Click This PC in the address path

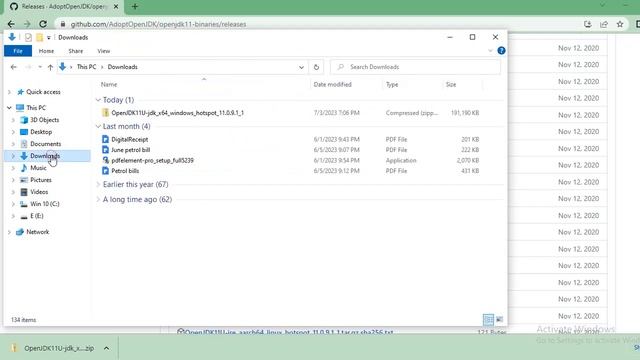(87, 67)
